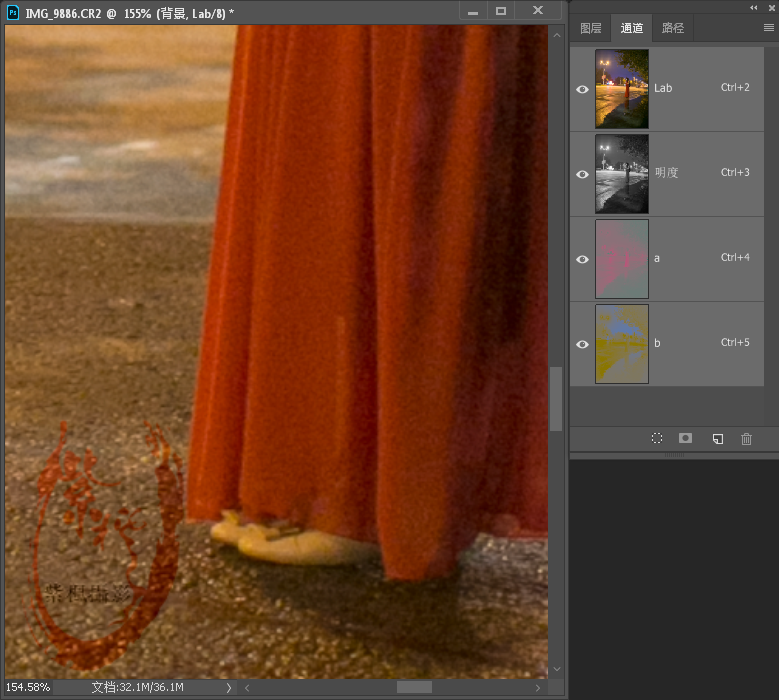The width and height of the screenshot is (779, 700).
Task: Hide the Lab composite channel visibility
Action: pyautogui.click(x=582, y=89)
